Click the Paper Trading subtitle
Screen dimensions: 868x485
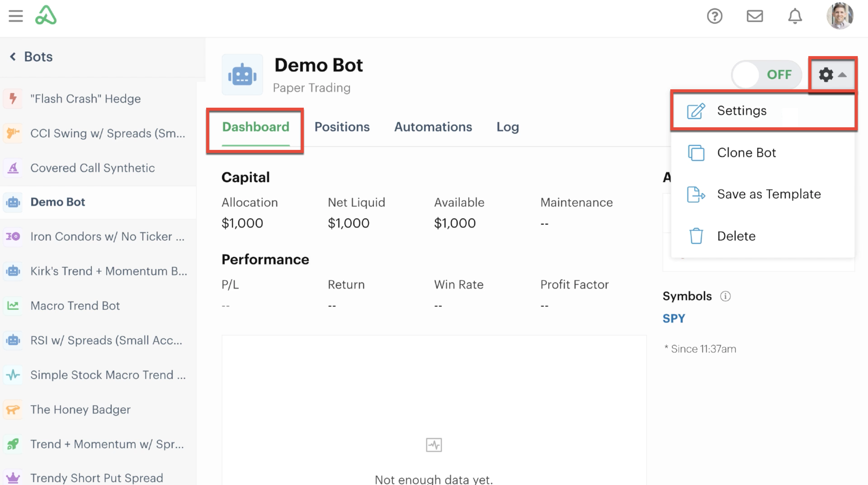pos(312,88)
